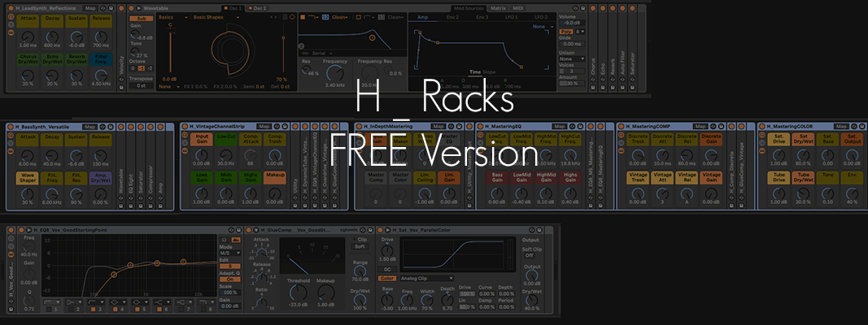The width and height of the screenshot is (868, 325).
Task: Open EQ Eight Mode M/S dropdown
Action: coord(230,253)
